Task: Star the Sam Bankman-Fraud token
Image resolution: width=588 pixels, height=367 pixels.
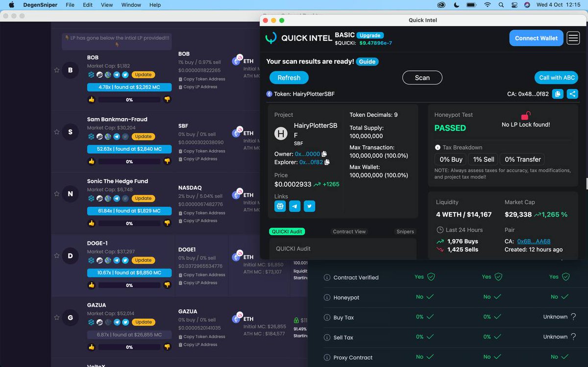Action: pyautogui.click(x=57, y=132)
